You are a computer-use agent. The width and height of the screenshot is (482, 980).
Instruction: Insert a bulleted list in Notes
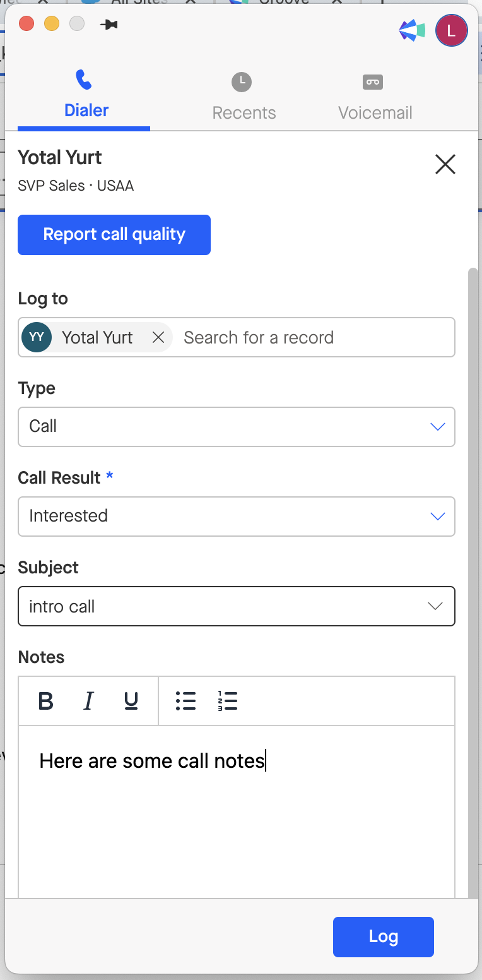pos(185,701)
